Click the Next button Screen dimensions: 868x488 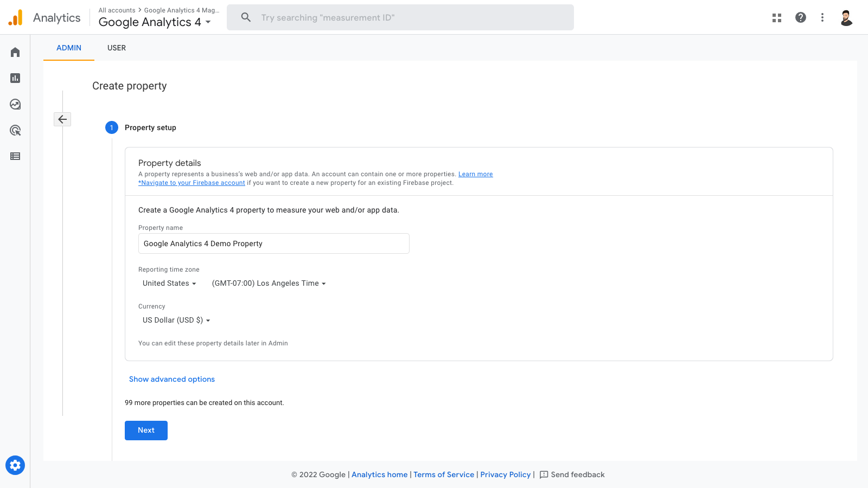(146, 431)
